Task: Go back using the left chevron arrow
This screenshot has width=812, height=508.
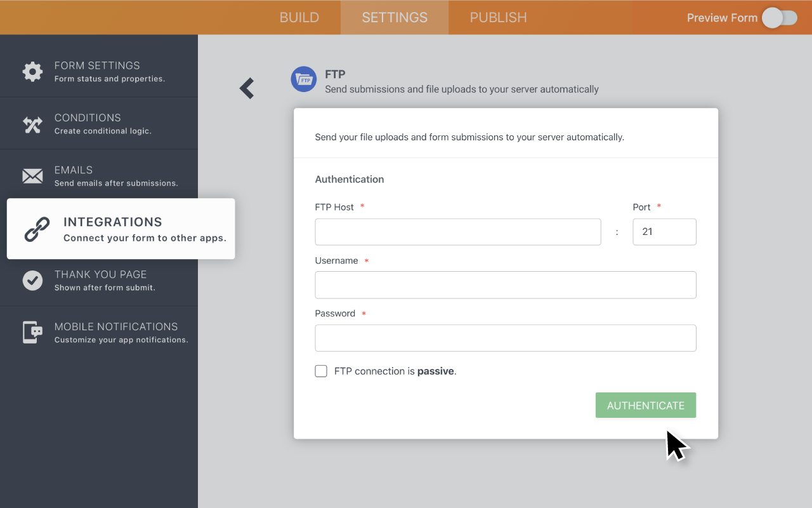Action: point(247,88)
